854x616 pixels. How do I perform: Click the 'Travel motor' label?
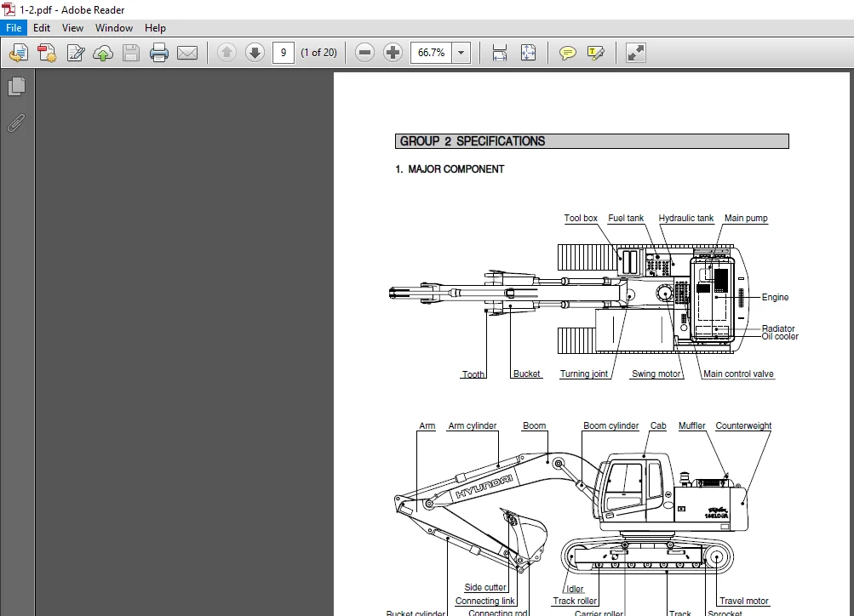[x=744, y=601]
